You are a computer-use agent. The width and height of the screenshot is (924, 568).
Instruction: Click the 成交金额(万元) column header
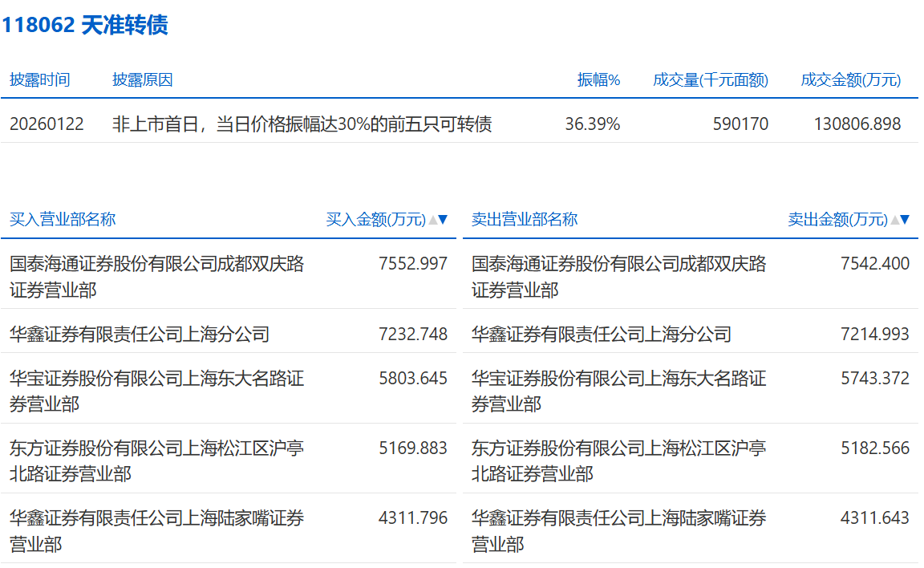tap(850, 80)
